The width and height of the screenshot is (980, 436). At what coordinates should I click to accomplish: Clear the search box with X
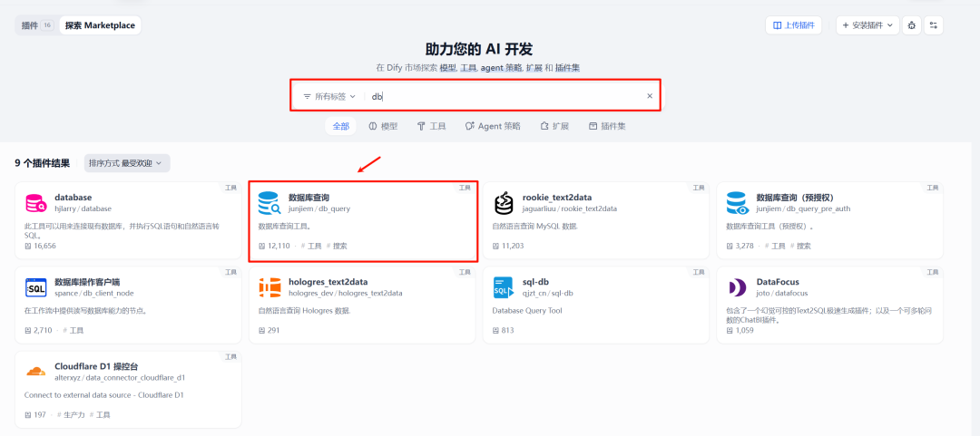coord(650,95)
